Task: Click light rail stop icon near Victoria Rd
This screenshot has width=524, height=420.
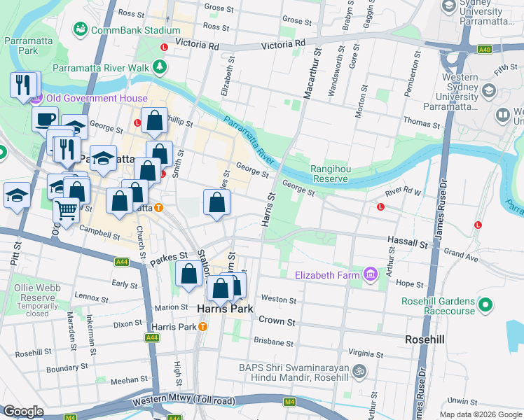Action: pos(164,48)
